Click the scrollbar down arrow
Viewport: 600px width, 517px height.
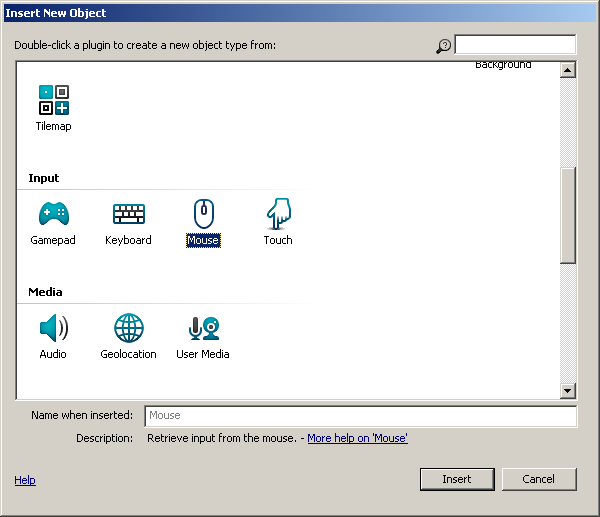pos(568,391)
